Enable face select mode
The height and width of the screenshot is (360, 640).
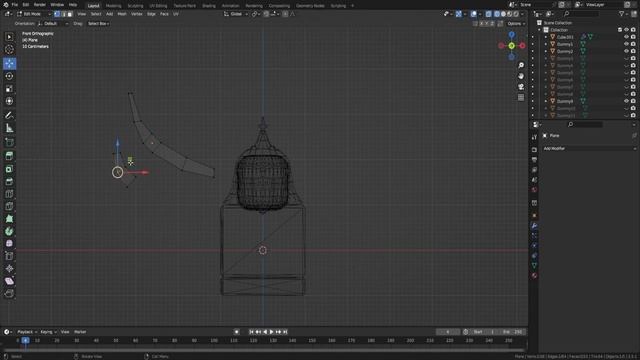pyautogui.click(x=69, y=14)
